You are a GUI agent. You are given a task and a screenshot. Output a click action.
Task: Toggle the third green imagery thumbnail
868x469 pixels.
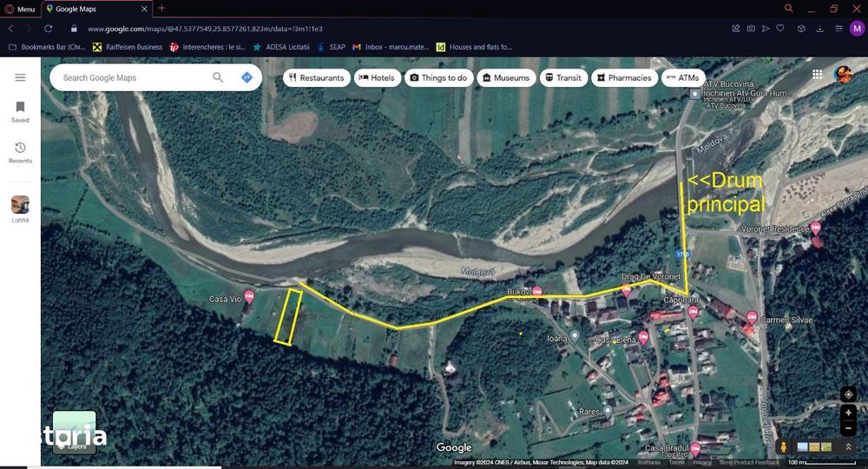(826, 446)
